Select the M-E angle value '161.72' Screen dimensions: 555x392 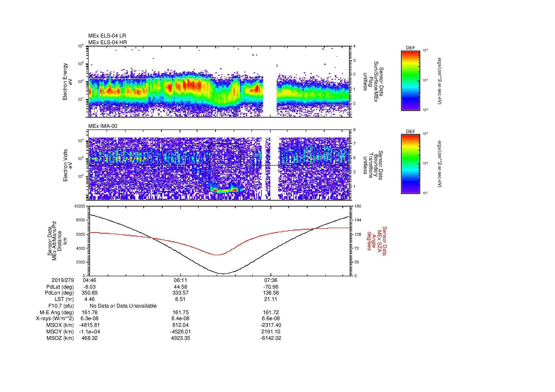coord(271,313)
